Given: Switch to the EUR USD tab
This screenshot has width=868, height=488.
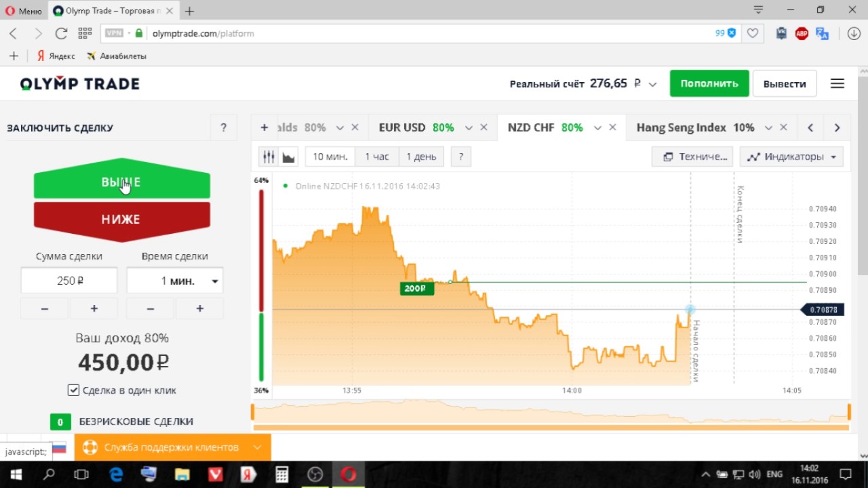Looking at the screenshot, I should point(402,127).
